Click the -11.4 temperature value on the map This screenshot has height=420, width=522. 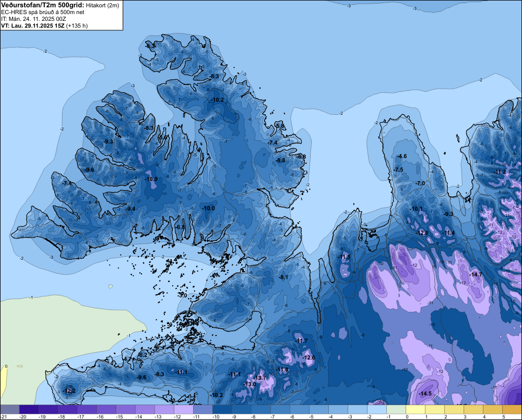(x=449, y=233)
